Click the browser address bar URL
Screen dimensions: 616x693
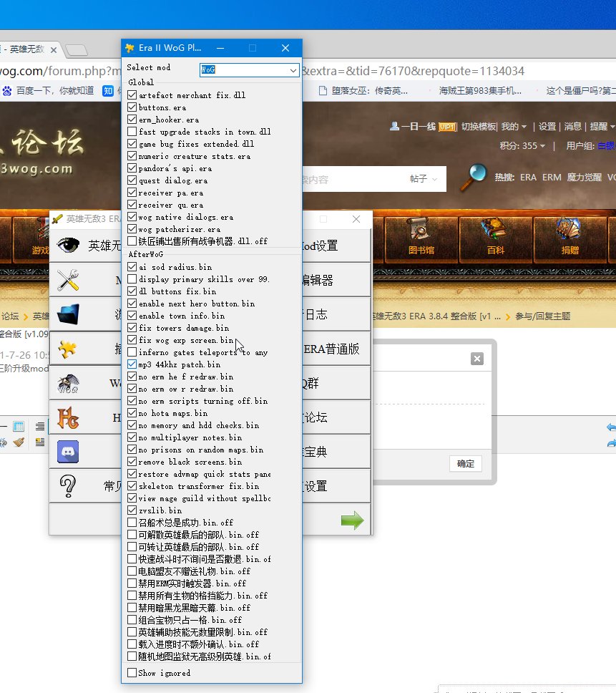[x=412, y=71]
